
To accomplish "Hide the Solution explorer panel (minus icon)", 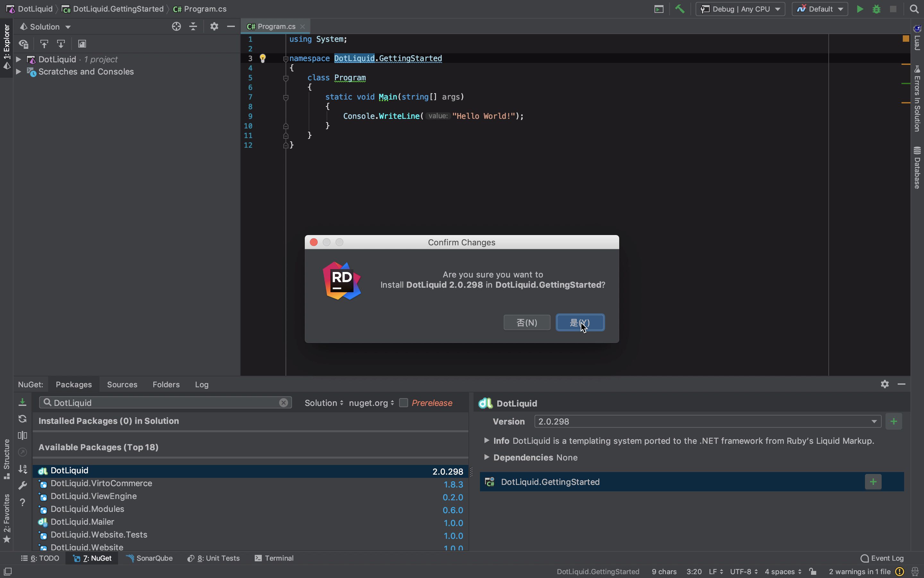I will point(231,26).
